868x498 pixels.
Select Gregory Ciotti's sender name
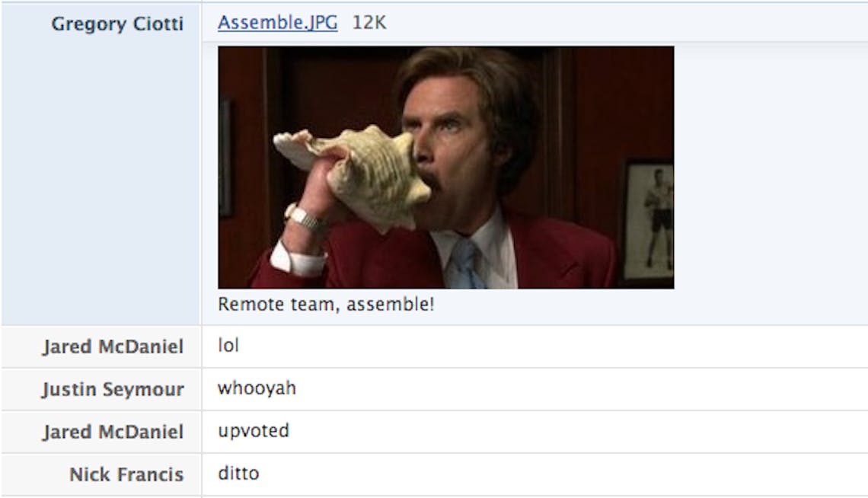coord(117,24)
